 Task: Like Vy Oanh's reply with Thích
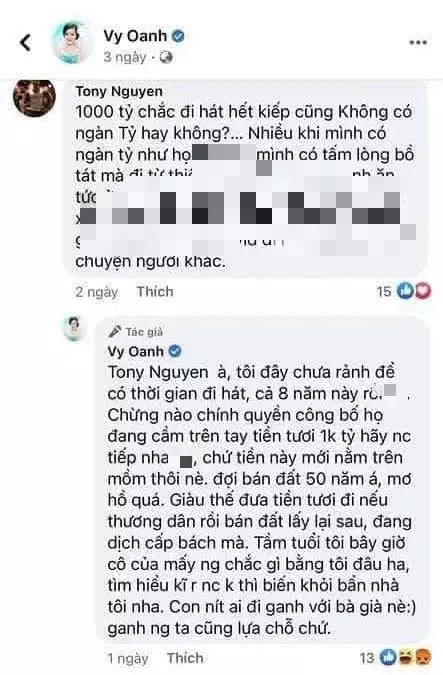tap(185, 658)
